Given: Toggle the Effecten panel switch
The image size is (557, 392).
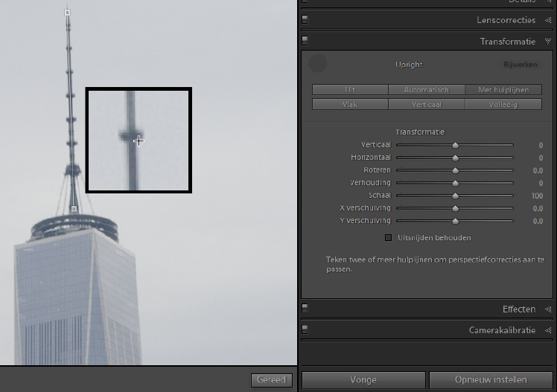Looking at the screenshot, I should pyautogui.click(x=305, y=308).
